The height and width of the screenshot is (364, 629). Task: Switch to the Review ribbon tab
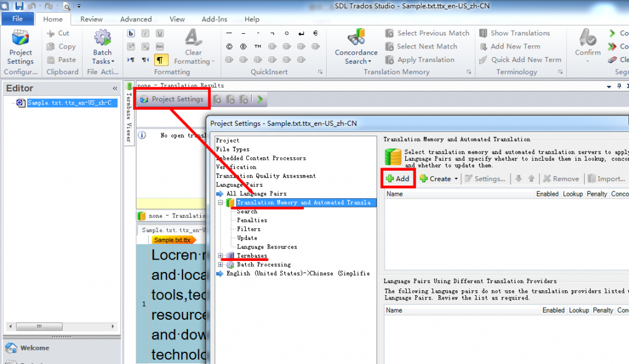coord(92,19)
